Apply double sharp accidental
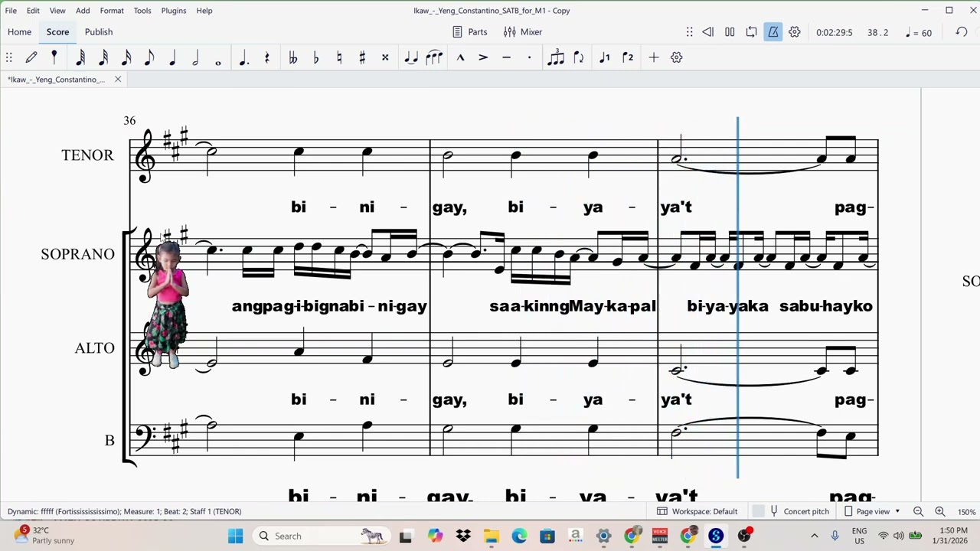Screen dimensions: 980x551 pyautogui.click(x=385, y=57)
